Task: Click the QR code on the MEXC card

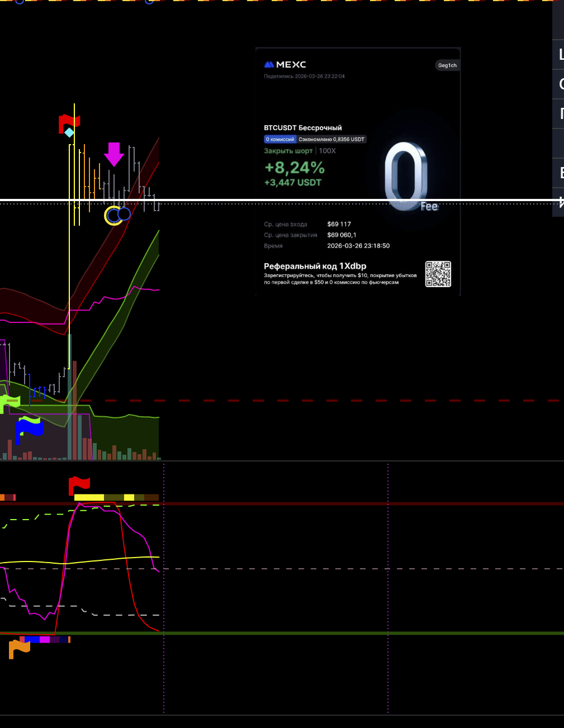Action: tap(438, 274)
